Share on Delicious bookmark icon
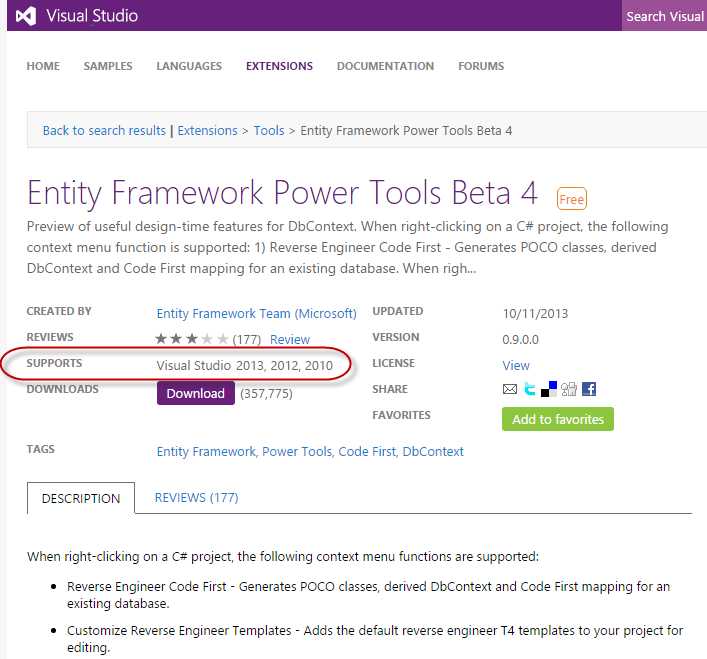Image resolution: width=707 pixels, height=659 pixels. tap(549, 389)
